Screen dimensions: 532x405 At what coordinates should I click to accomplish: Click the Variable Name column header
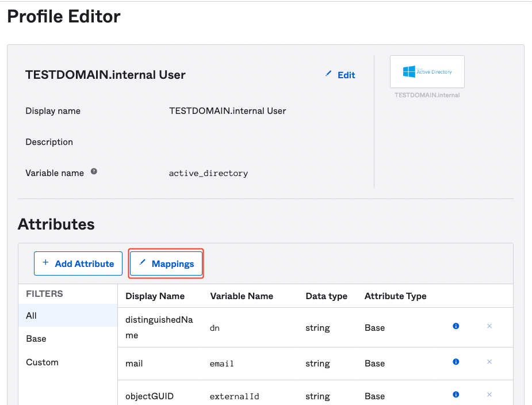(x=242, y=296)
